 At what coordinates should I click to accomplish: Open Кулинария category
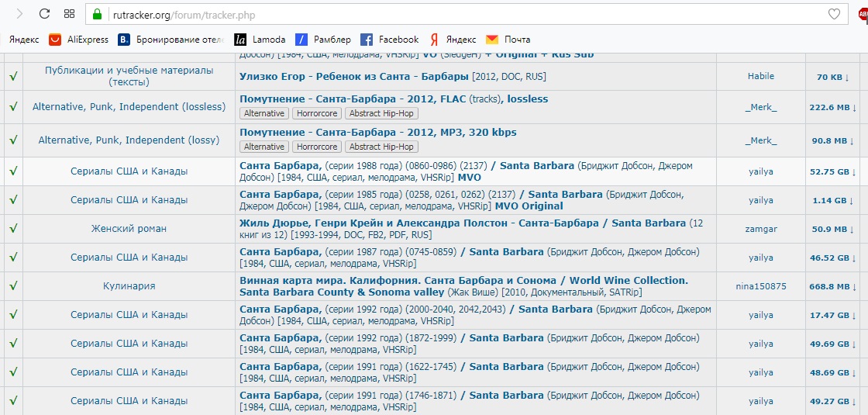point(129,286)
